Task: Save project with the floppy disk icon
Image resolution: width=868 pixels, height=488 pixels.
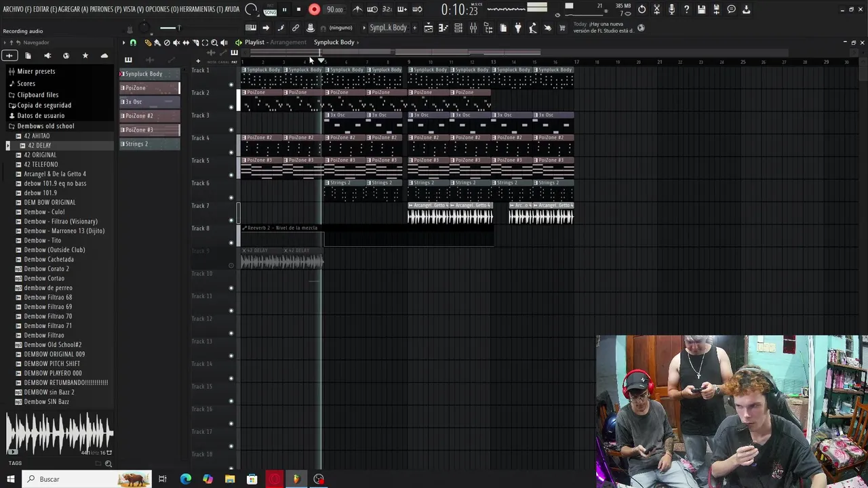Action: [x=701, y=9]
